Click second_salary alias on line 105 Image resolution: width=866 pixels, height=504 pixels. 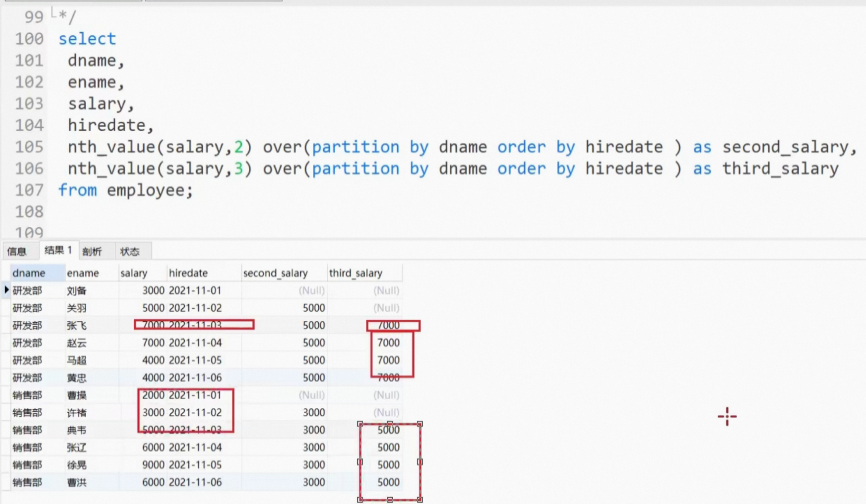(x=786, y=147)
